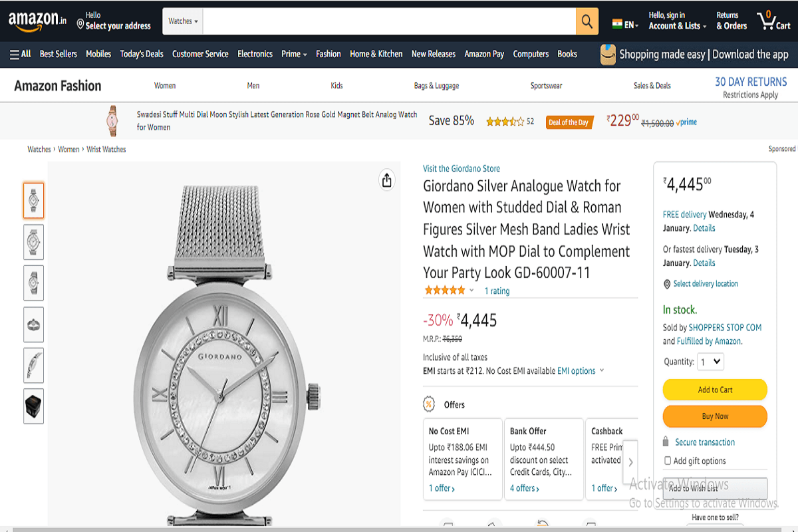Open the All hamburger menu icon
The height and width of the screenshot is (532, 798).
tap(13, 54)
